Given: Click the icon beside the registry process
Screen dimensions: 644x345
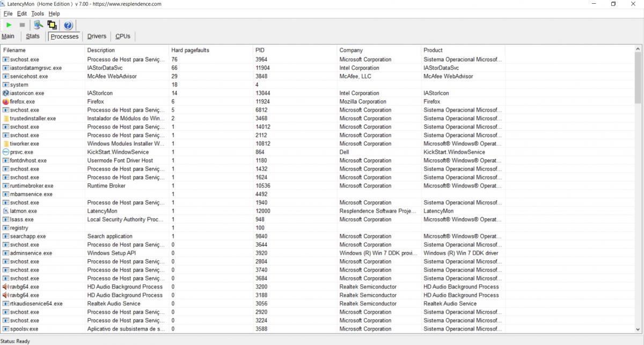Looking at the screenshot, I should (6, 228).
